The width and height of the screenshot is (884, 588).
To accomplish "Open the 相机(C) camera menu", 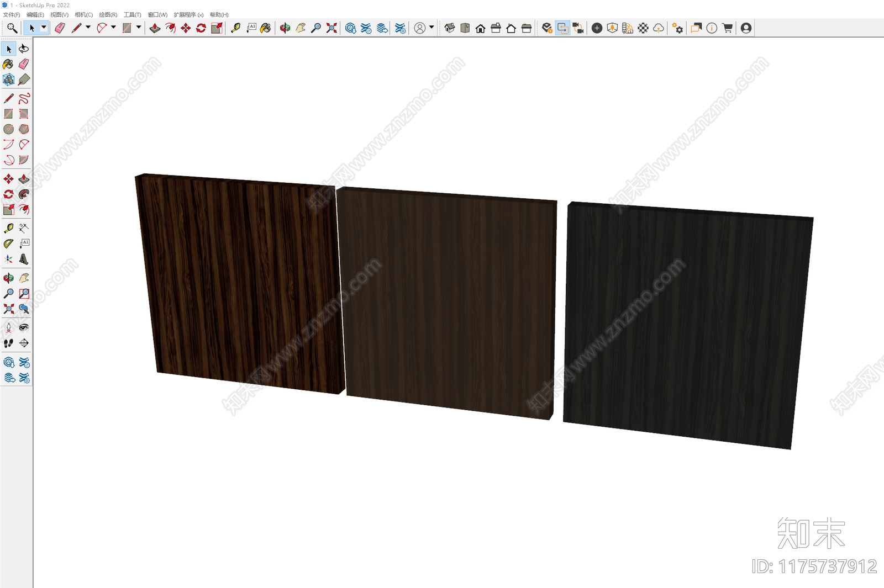I will click(x=84, y=15).
